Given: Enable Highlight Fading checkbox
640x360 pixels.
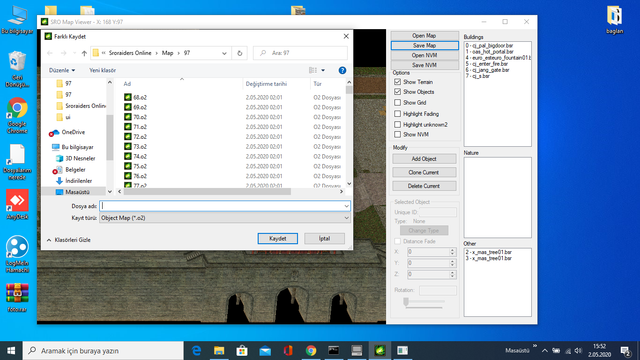Looking at the screenshot, I should coord(398,113).
